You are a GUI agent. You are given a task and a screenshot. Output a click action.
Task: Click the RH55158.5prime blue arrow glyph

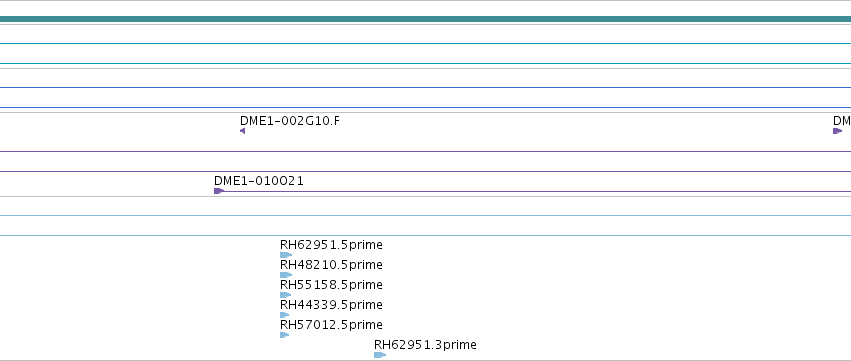coord(285,295)
